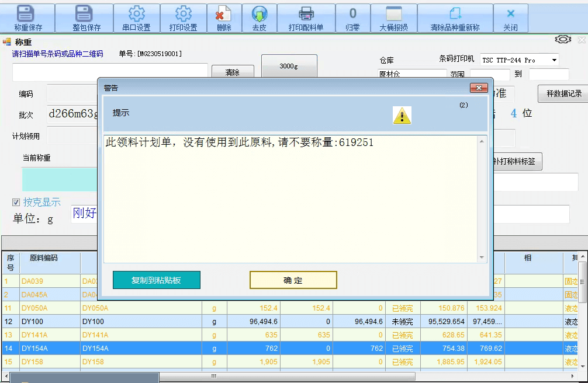Click the gear icon below the toolbar
The width and height of the screenshot is (588, 383).
(563, 39)
